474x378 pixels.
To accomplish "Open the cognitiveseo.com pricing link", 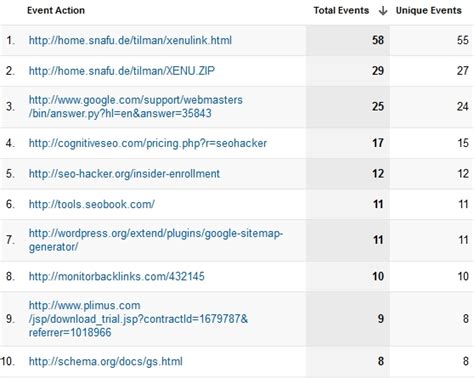I will click(148, 143).
